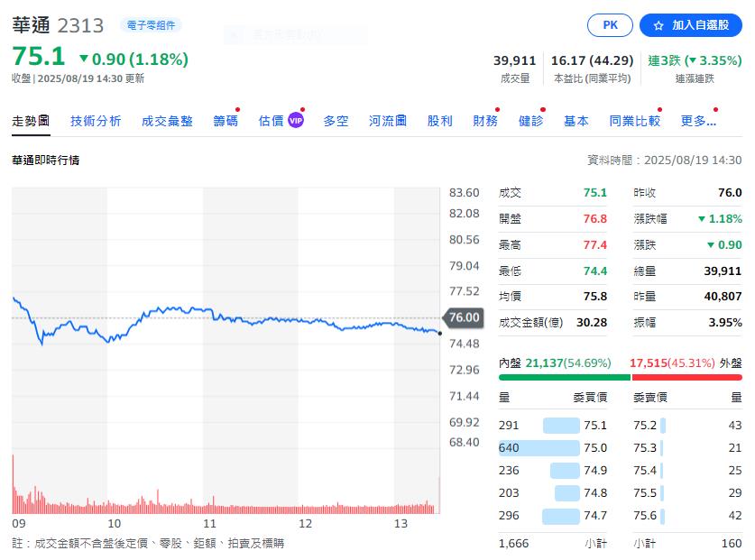Click the 最高 value 77.4
The width and height of the screenshot is (755, 560).
pos(595,244)
